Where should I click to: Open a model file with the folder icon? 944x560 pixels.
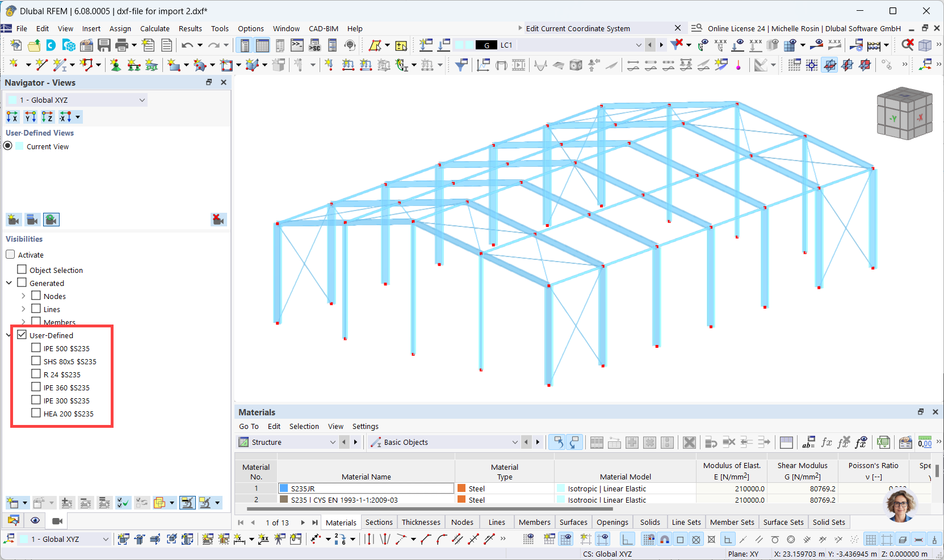[x=34, y=45]
